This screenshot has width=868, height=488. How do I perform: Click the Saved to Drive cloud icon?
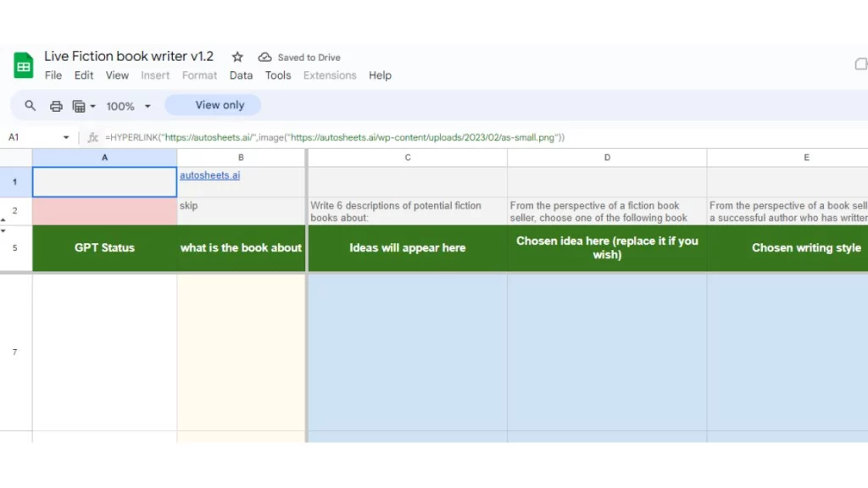[265, 57]
